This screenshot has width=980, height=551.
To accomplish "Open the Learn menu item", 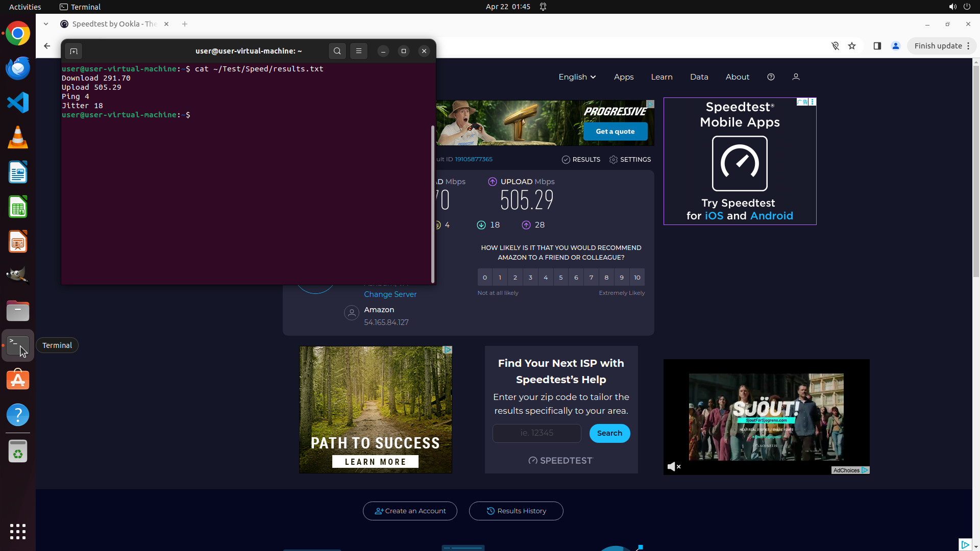I will point(661,77).
